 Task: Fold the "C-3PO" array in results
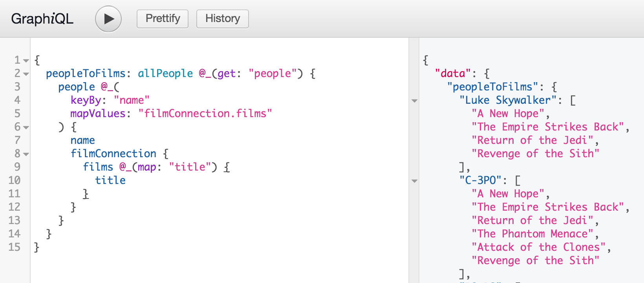(x=414, y=181)
